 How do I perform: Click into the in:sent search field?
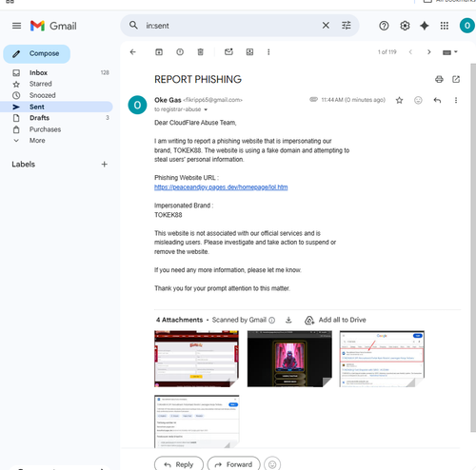(231, 26)
